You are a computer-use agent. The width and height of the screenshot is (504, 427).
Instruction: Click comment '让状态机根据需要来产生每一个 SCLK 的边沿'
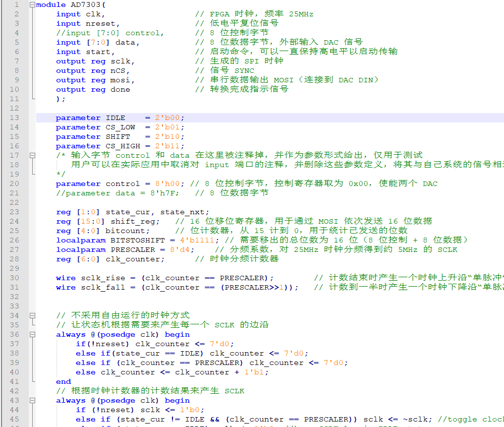(x=169, y=325)
